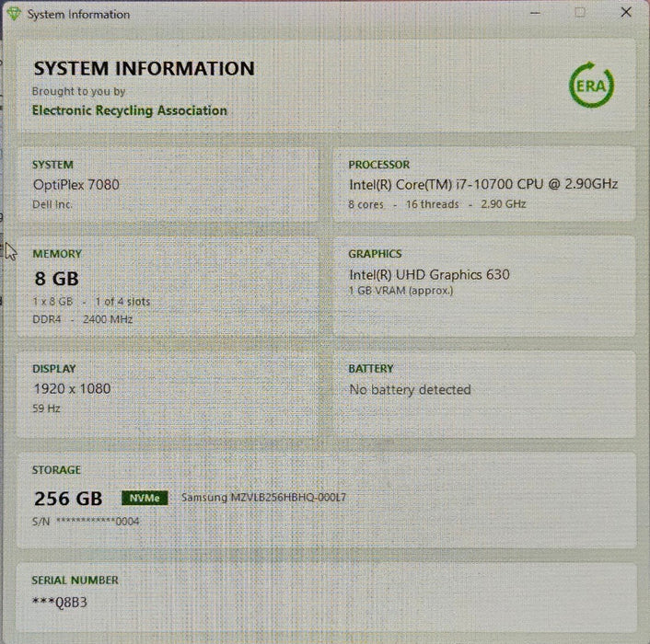Screen dimensions: 650x644
Task: Close the System Information window
Action: coord(626,13)
